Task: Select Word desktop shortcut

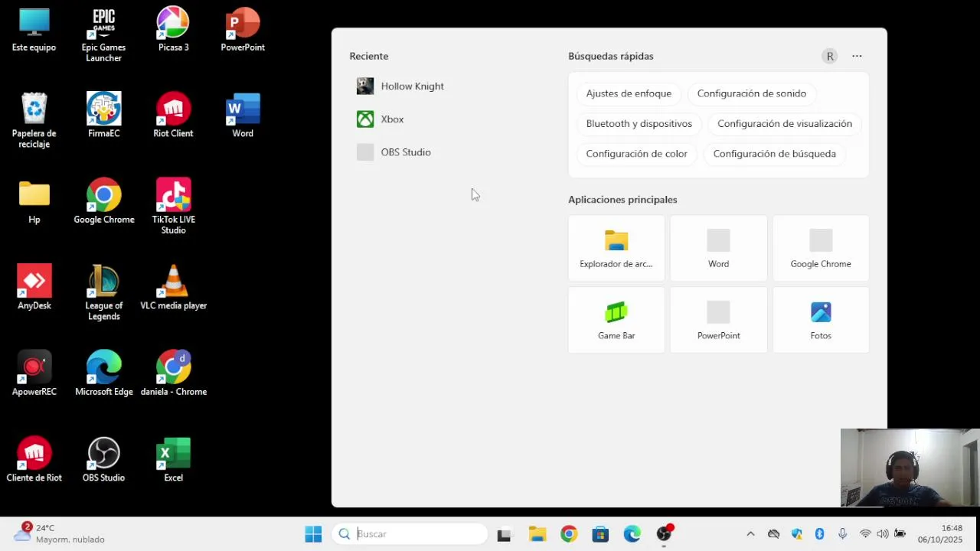Action: click(243, 116)
